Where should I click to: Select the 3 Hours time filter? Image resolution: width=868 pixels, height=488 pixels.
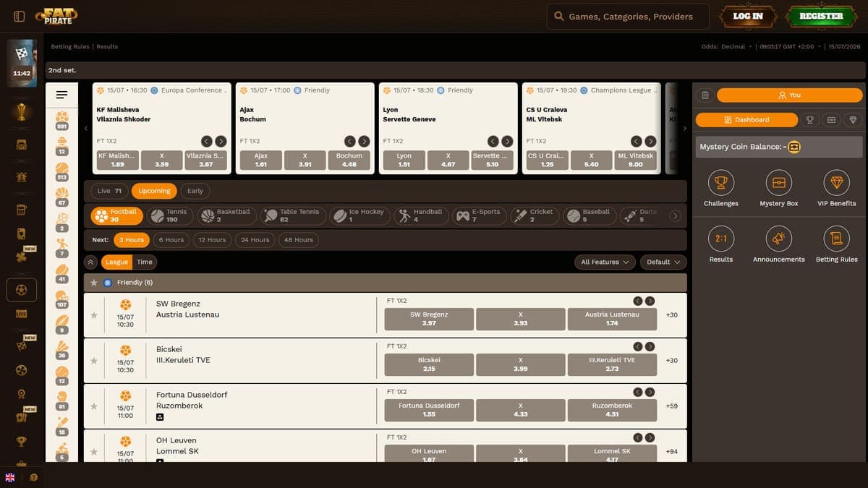(x=132, y=240)
